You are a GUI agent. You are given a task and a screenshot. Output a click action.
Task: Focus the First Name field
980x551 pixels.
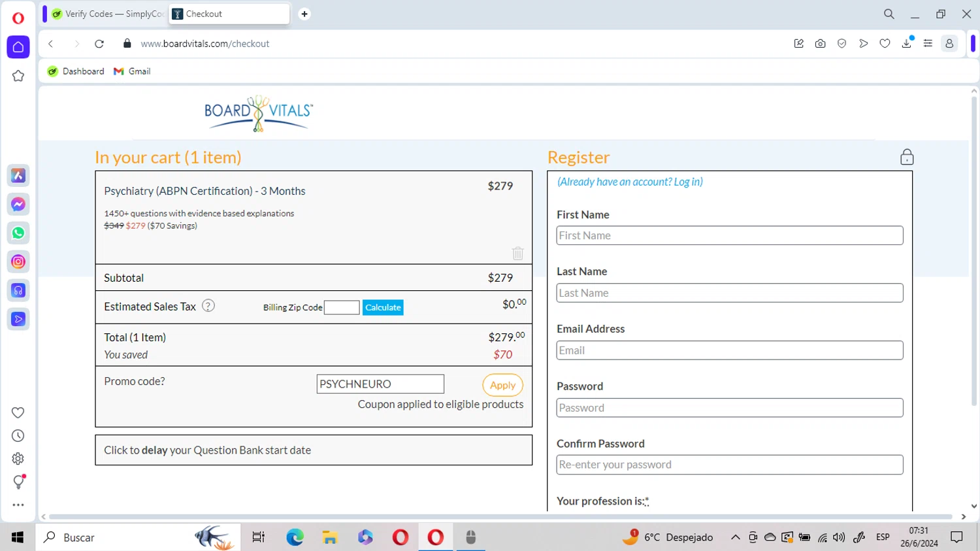[730, 235]
